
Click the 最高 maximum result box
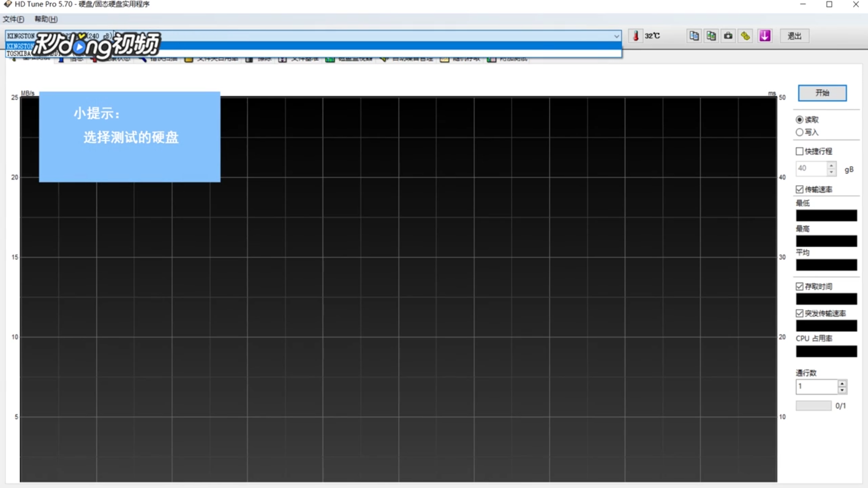[x=826, y=241]
